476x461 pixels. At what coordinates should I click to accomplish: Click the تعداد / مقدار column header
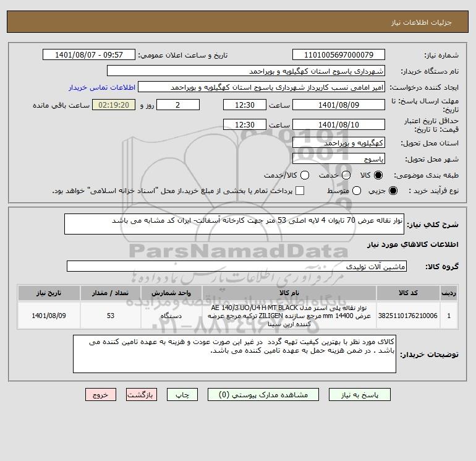click(110, 293)
